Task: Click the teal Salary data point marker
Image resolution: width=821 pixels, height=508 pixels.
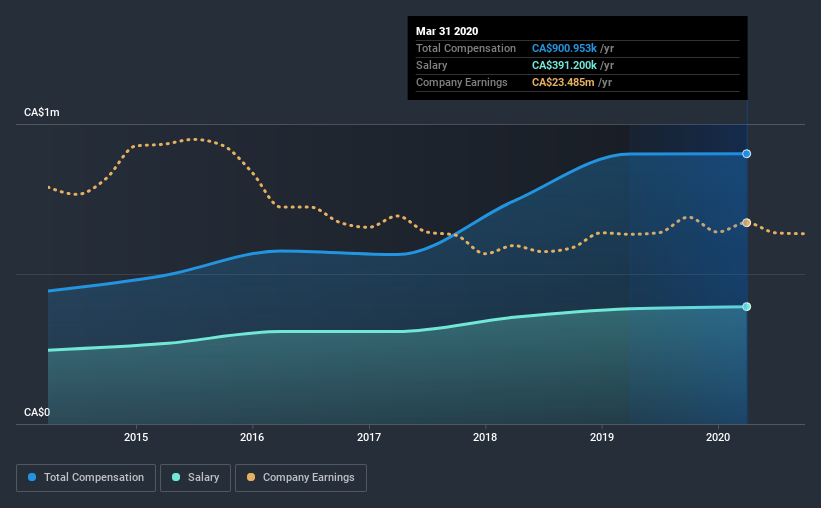Action: 747,306
